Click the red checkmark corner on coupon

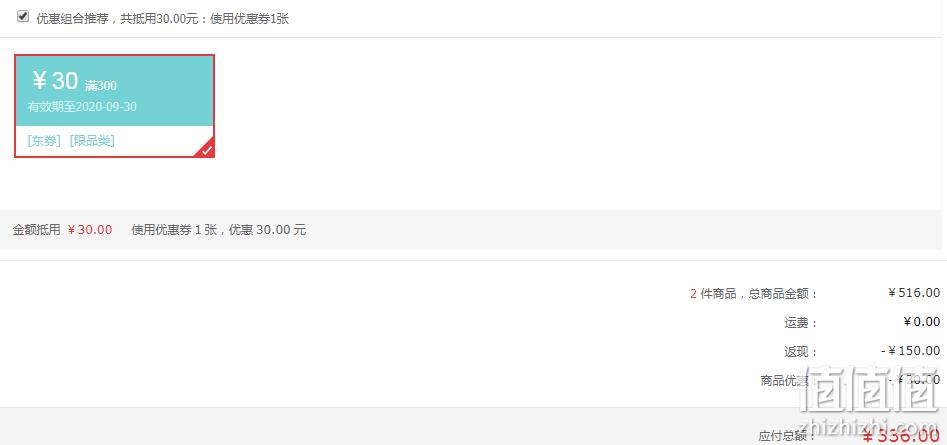207,150
